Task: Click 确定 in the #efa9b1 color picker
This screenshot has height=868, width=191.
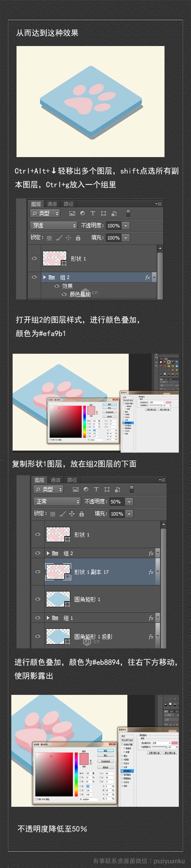Action: tap(109, 404)
